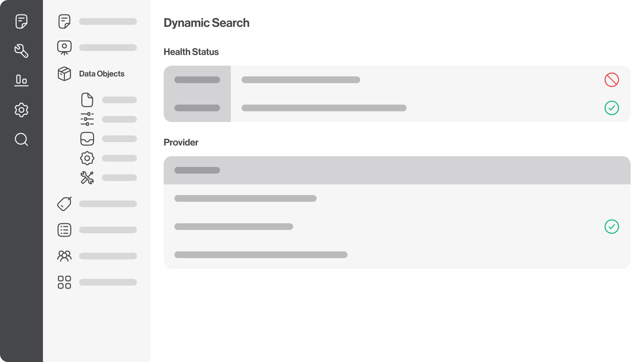Open the bar chart analytics icon

point(21,80)
